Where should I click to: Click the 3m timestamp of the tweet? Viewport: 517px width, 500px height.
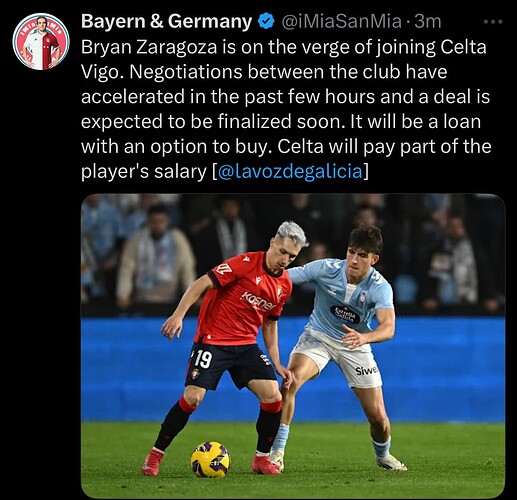(427, 22)
